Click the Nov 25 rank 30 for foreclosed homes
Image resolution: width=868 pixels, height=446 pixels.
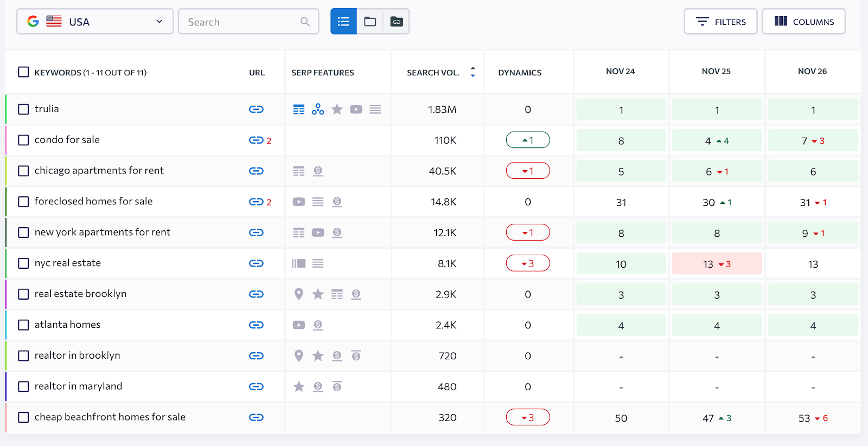[x=709, y=203]
